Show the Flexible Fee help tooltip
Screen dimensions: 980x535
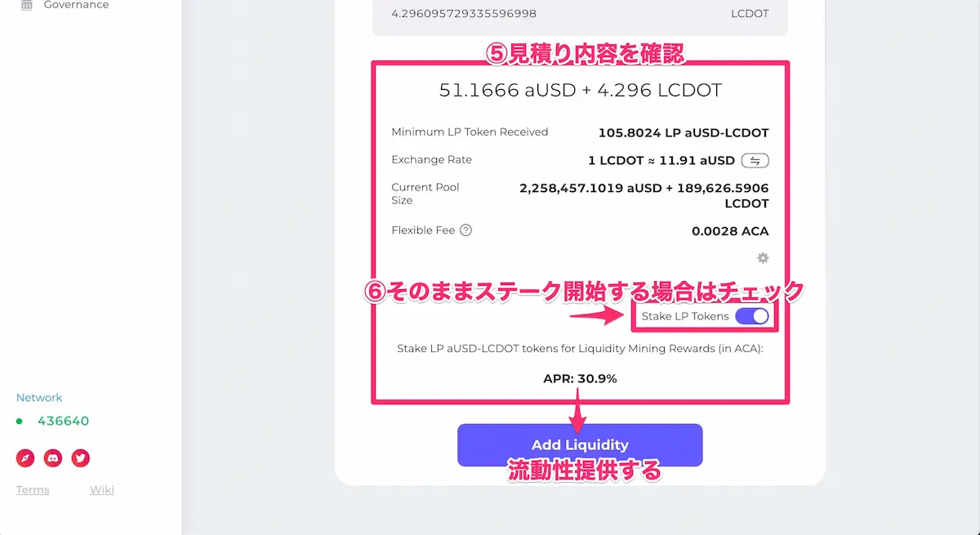[x=465, y=230]
